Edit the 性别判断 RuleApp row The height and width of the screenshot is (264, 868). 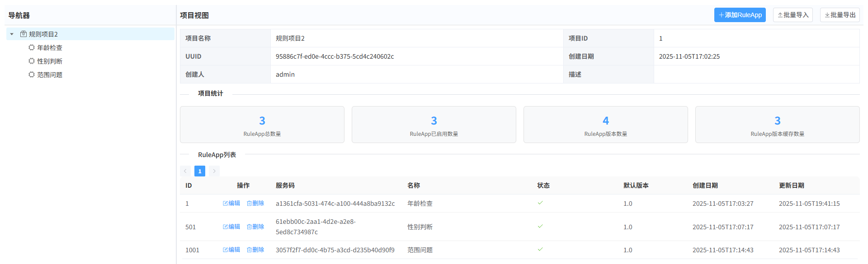pyautogui.click(x=231, y=227)
